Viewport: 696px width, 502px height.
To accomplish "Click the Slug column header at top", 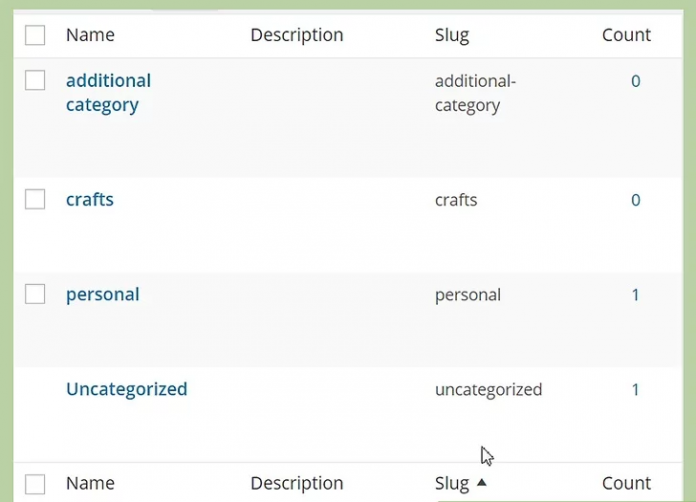I will click(x=451, y=35).
